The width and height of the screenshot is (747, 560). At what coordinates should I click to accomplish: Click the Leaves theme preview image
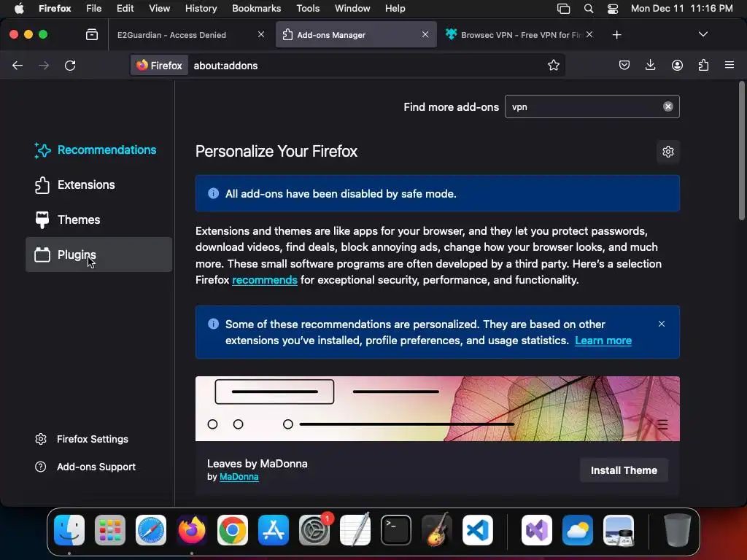click(x=438, y=408)
